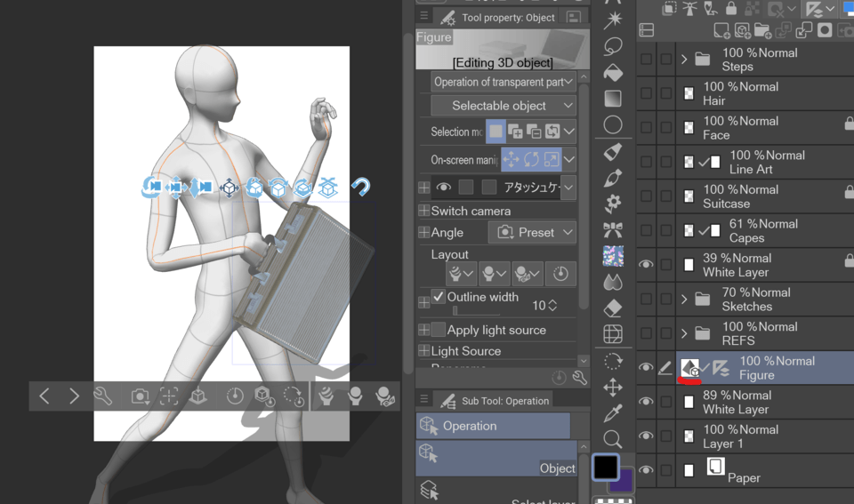Click the New vector layer icon
This screenshot has height=504, width=854.
(x=742, y=30)
